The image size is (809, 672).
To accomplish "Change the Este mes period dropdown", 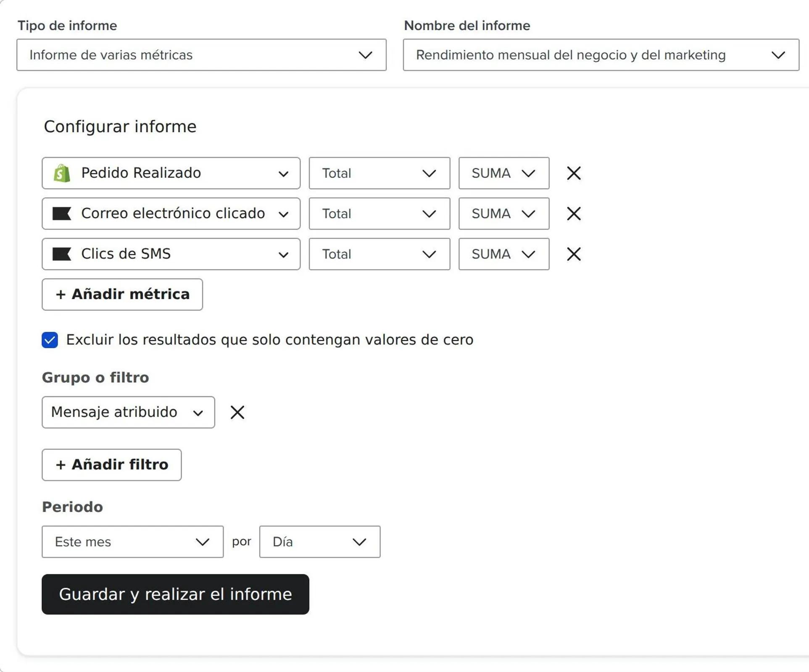I will tap(132, 541).
